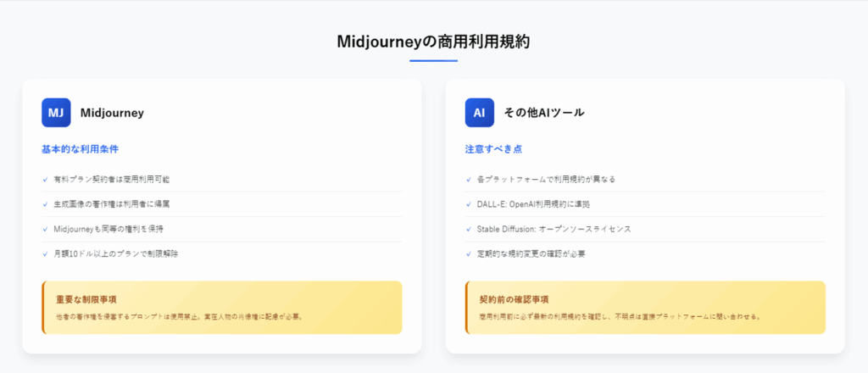Image resolution: width=868 pixels, height=373 pixels.
Task: Click the 注意すべき点 blue subheading
Action: click(x=494, y=149)
